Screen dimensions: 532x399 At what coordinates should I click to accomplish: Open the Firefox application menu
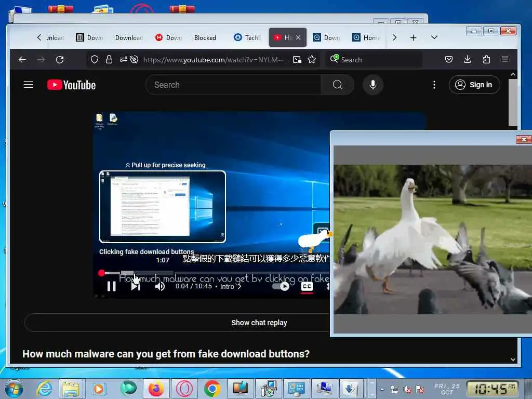[505, 59]
